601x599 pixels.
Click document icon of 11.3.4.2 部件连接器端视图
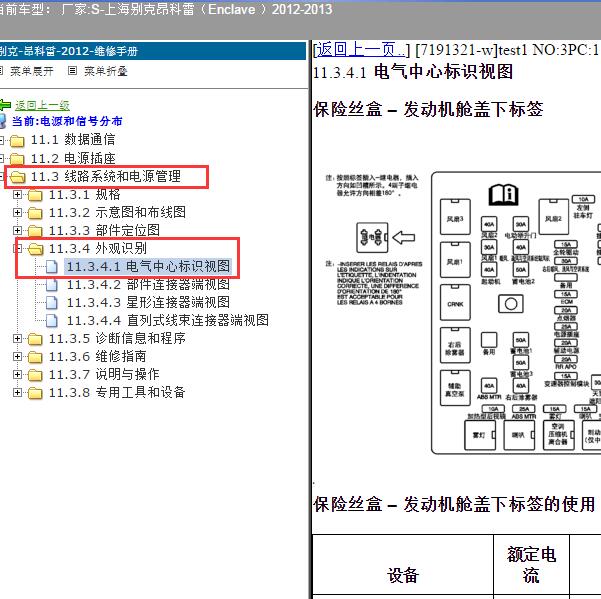click(52, 285)
